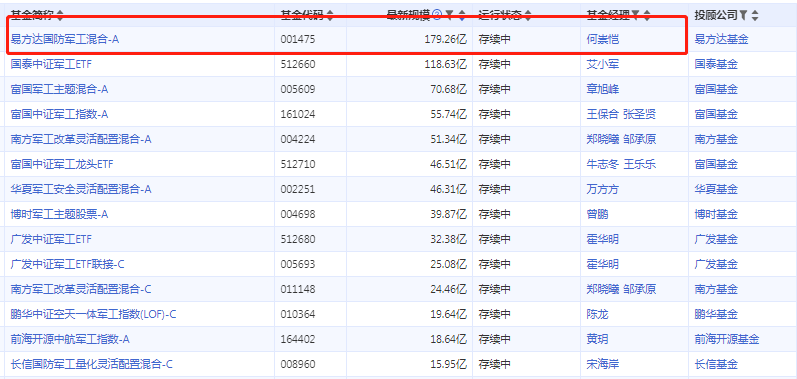
Task: Select fund code 002251
Action: tap(298, 189)
